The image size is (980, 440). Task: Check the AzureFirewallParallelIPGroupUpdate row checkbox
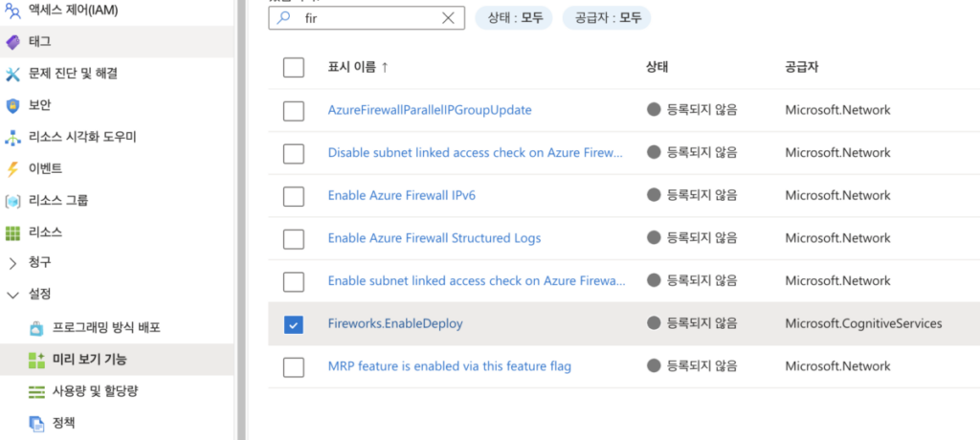pyautogui.click(x=294, y=110)
